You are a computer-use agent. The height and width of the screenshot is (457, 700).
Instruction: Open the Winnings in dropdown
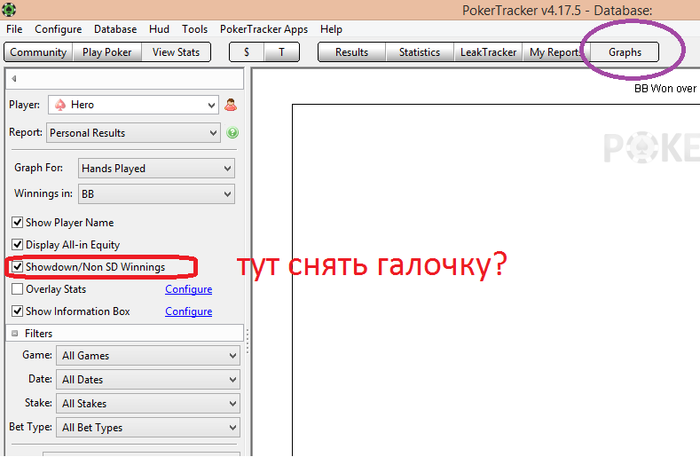click(156, 194)
